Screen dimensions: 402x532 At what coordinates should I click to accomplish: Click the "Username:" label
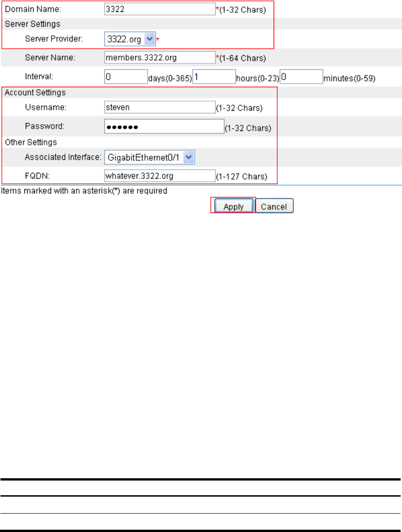(46, 108)
